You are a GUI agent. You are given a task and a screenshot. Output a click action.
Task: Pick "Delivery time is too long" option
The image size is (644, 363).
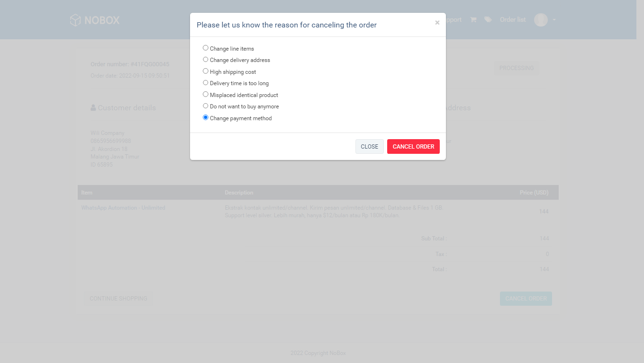coord(206,83)
